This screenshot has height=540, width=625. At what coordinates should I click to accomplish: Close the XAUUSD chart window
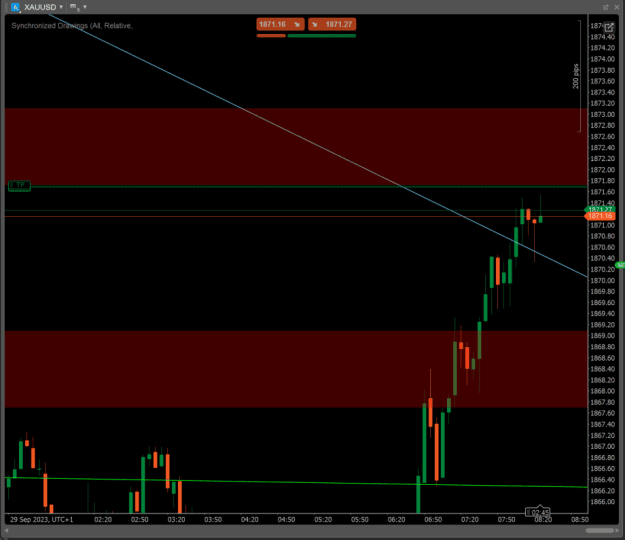[617, 7]
